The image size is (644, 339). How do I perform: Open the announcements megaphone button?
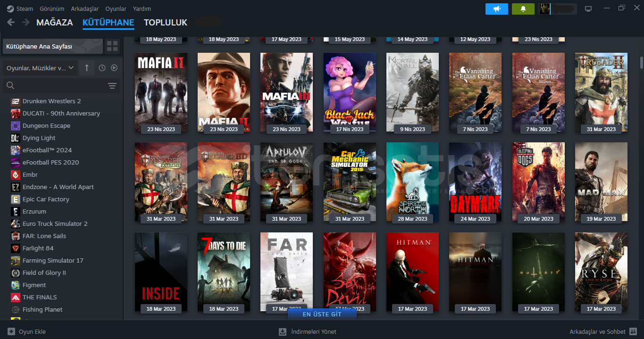click(497, 9)
